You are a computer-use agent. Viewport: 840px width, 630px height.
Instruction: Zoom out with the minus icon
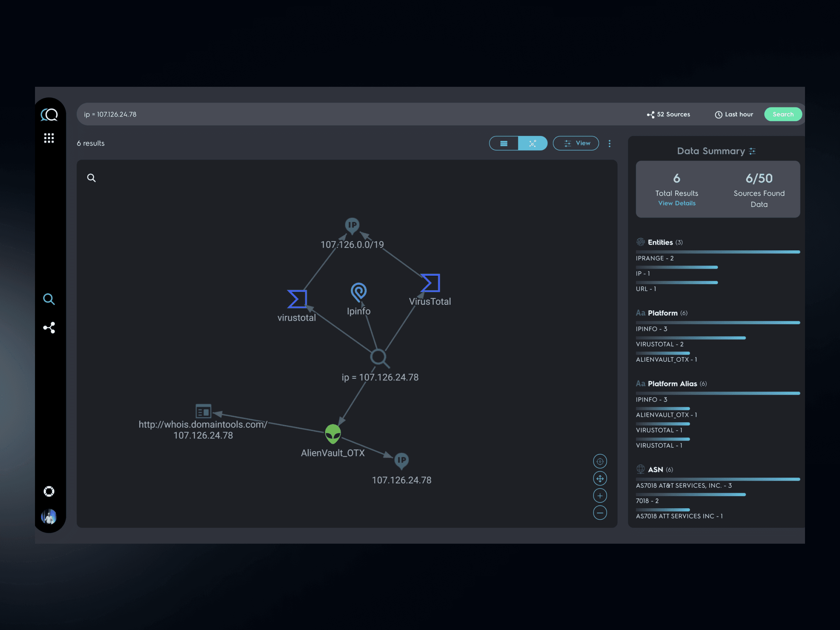[x=600, y=513]
